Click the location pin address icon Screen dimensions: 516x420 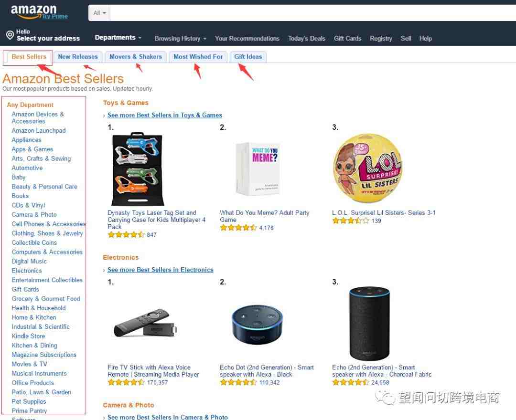coord(10,35)
